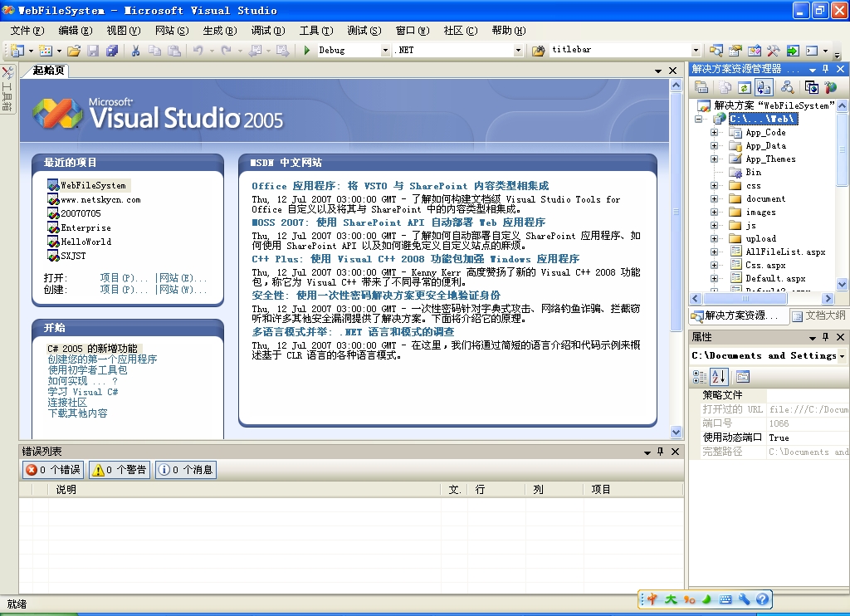Screen dimensions: 850x616
Task: Open Properties Window from the toolbar icon
Action: (735, 51)
